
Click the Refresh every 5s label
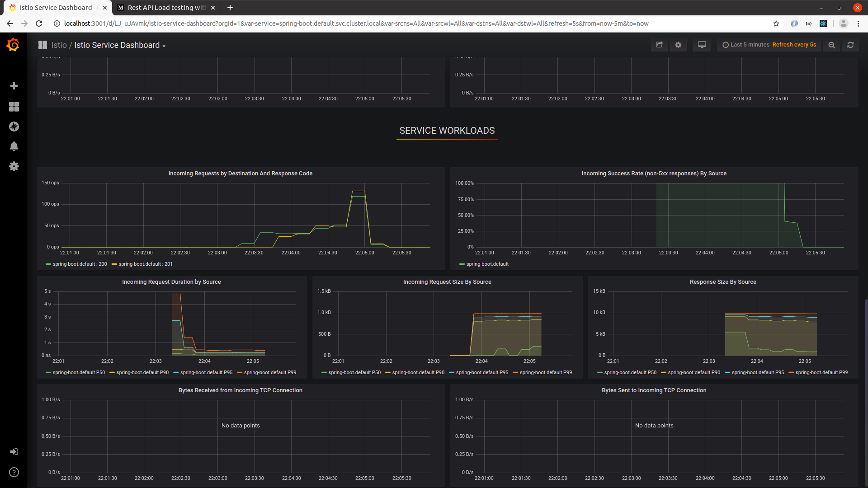(794, 45)
